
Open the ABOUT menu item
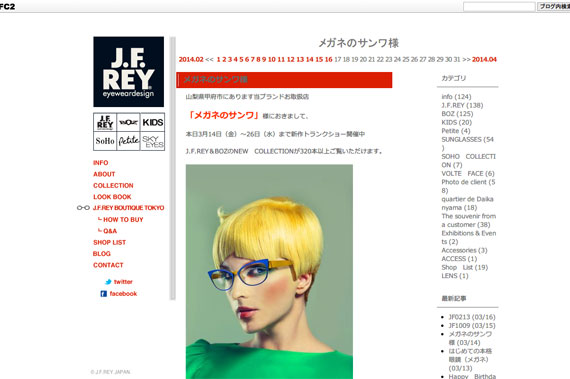point(104,174)
